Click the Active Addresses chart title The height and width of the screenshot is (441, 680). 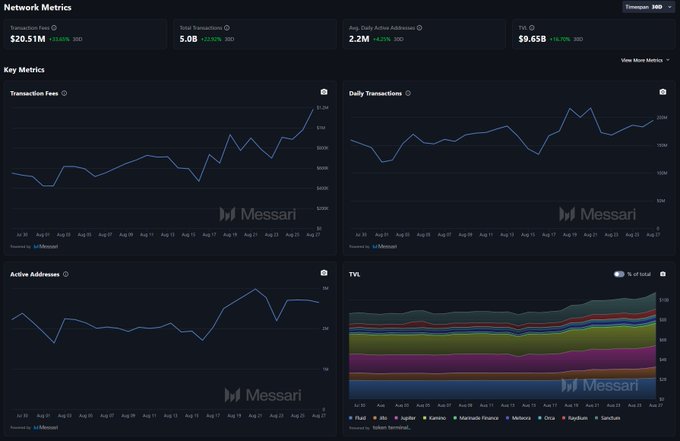click(x=35, y=274)
